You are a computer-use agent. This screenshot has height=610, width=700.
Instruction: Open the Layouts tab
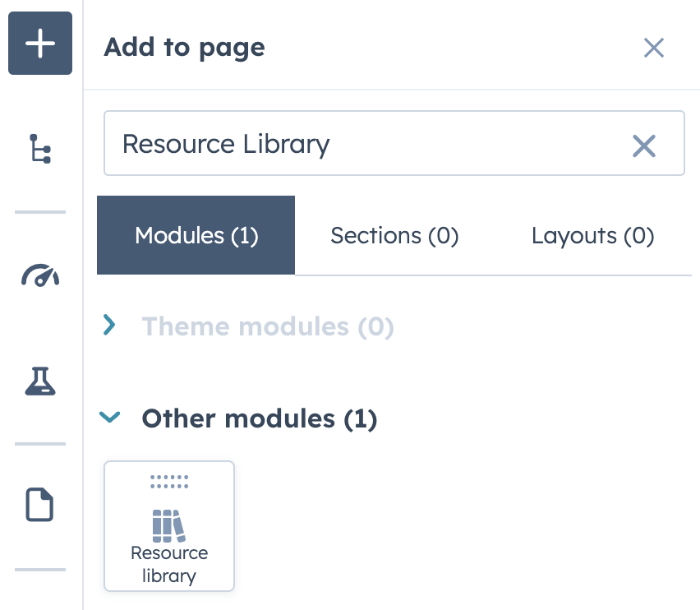(x=592, y=235)
